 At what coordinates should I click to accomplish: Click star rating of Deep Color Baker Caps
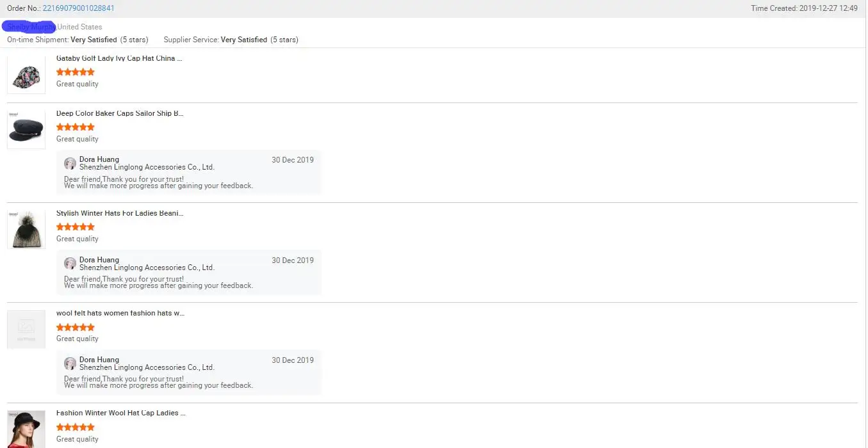[x=76, y=127]
